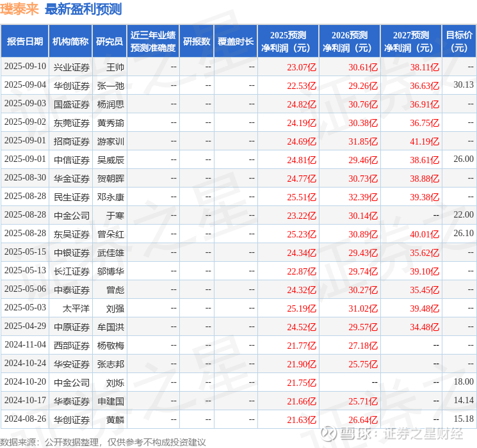Image resolution: width=477 pixels, height=448 pixels.
Task: Click target price 30.13
Action: click(x=464, y=85)
